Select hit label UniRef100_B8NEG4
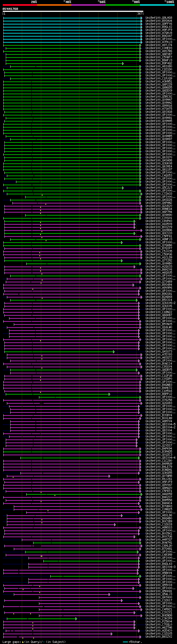 click(x=159, y=209)
